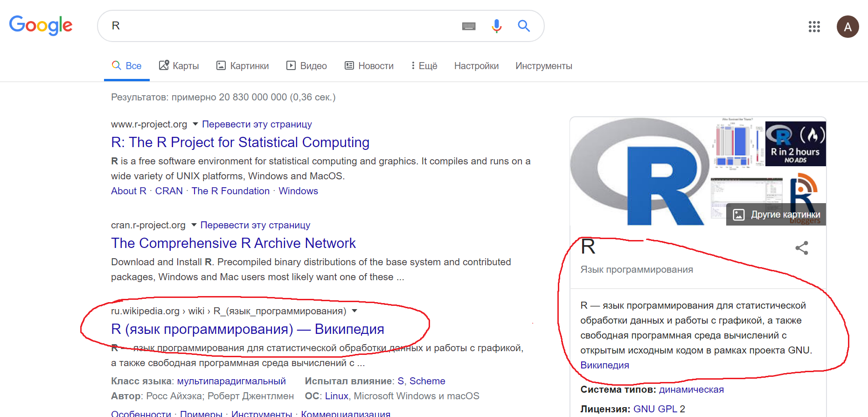This screenshot has height=417, width=868.
Task: Click 'Язык программирования' panel subtitle
Action: click(637, 269)
